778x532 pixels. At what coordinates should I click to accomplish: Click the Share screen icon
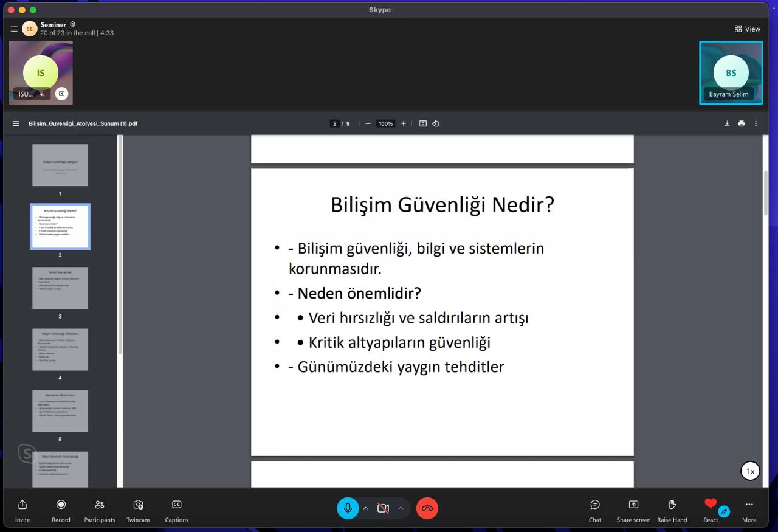pyautogui.click(x=633, y=505)
